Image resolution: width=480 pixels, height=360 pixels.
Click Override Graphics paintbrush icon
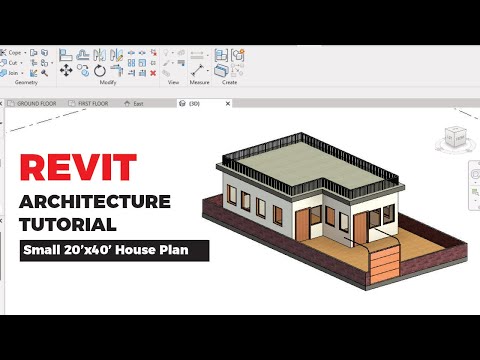click(166, 63)
